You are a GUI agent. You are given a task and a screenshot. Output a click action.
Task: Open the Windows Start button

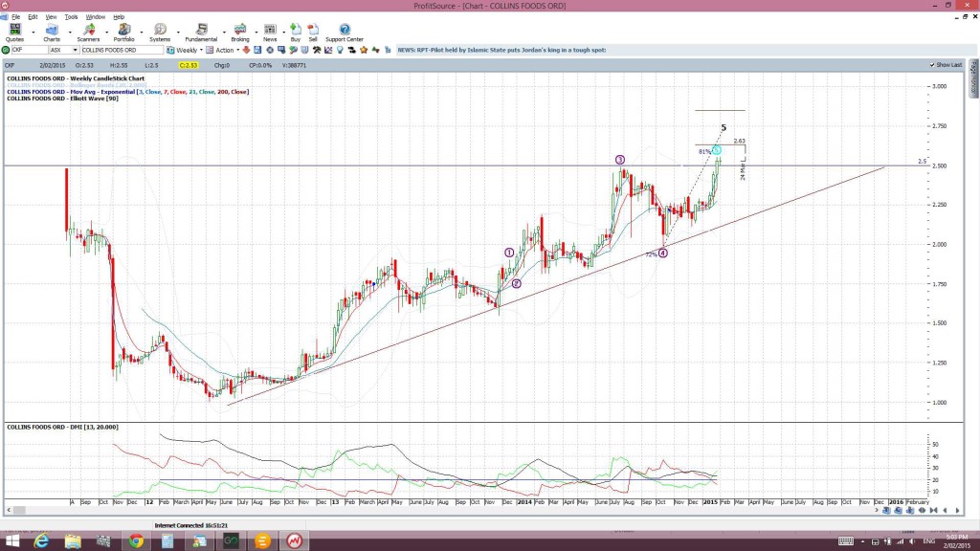point(11,540)
